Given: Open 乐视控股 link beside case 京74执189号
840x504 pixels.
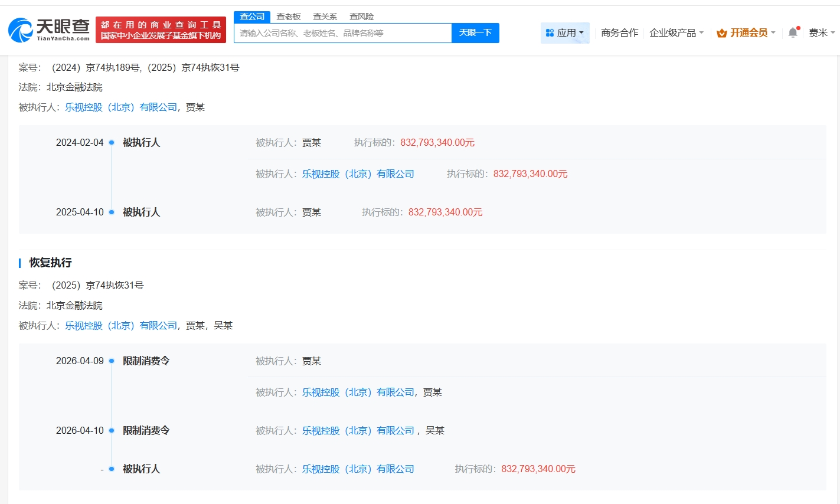Looking at the screenshot, I should [121, 107].
